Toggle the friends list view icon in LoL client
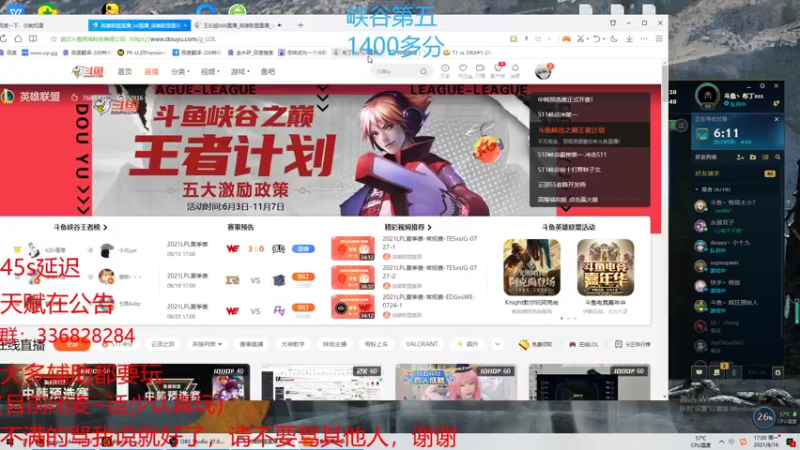Image resolution: width=800 pixels, height=450 pixels. [x=765, y=158]
